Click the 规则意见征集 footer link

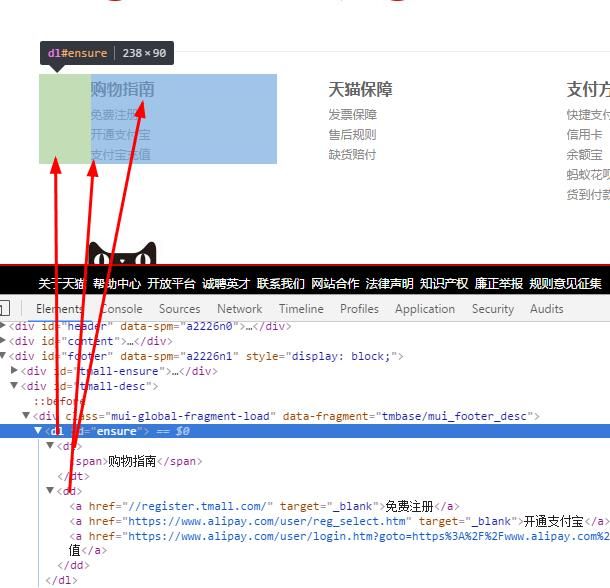click(x=565, y=284)
